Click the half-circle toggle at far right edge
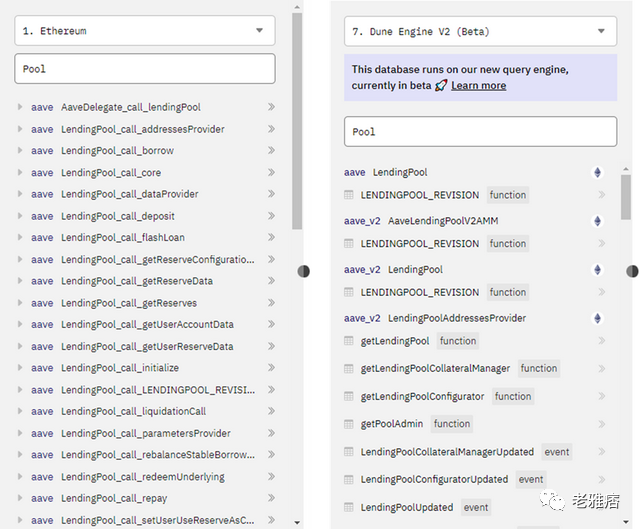 (x=632, y=271)
